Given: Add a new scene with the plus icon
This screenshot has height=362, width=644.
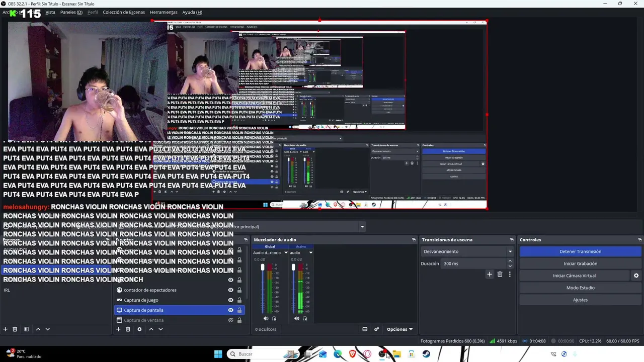Looking at the screenshot, I should 6,329.
